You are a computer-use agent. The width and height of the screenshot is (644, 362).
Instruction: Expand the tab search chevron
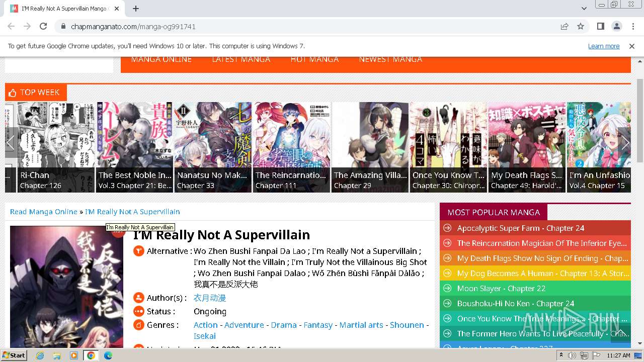pyautogui.click(x=584, y=9)
